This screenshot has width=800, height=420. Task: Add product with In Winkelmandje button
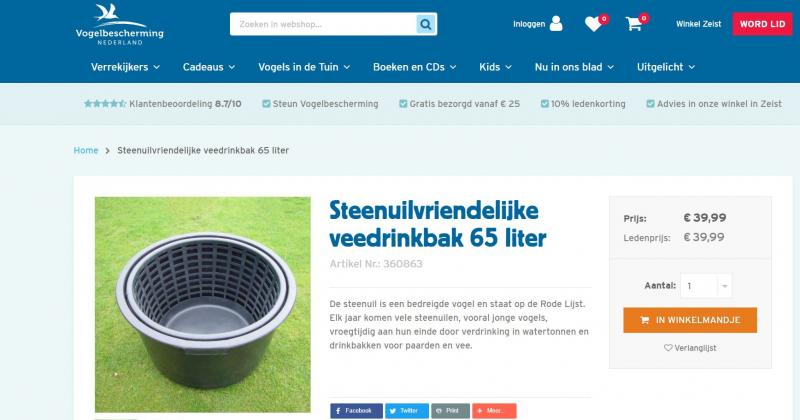tap(690, 320)
